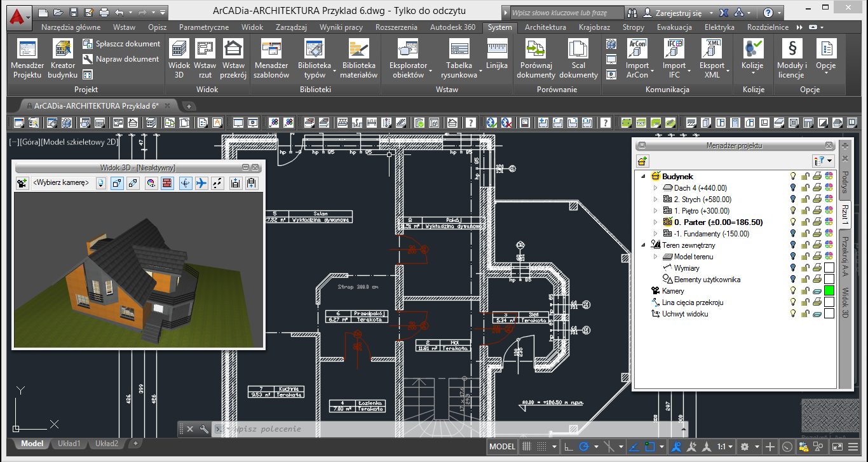Toggle visibility bulb for 0. Parter
Screen dimensions: 868x462
coord(793,222)
